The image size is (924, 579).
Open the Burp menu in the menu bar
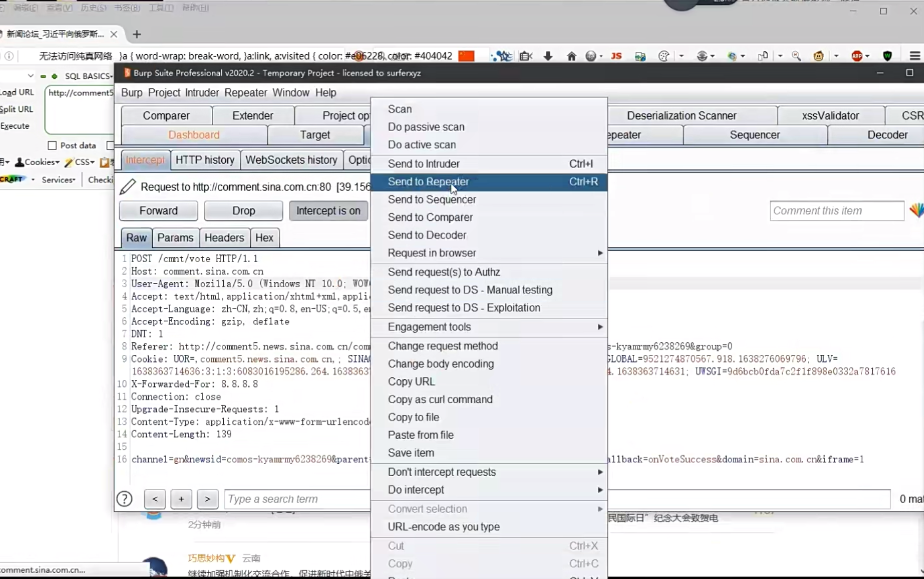click(x=132, y=93)
